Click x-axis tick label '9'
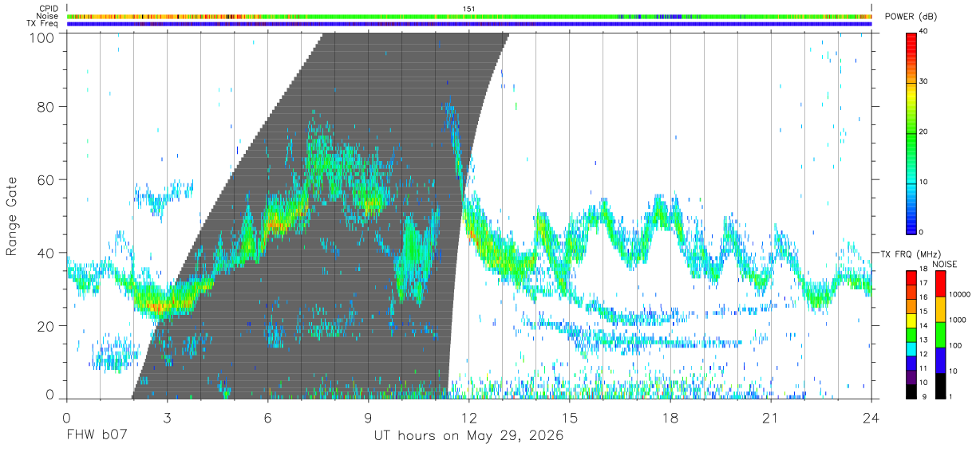This screenshot has width=980, height=452. click(x=369, y=417)
